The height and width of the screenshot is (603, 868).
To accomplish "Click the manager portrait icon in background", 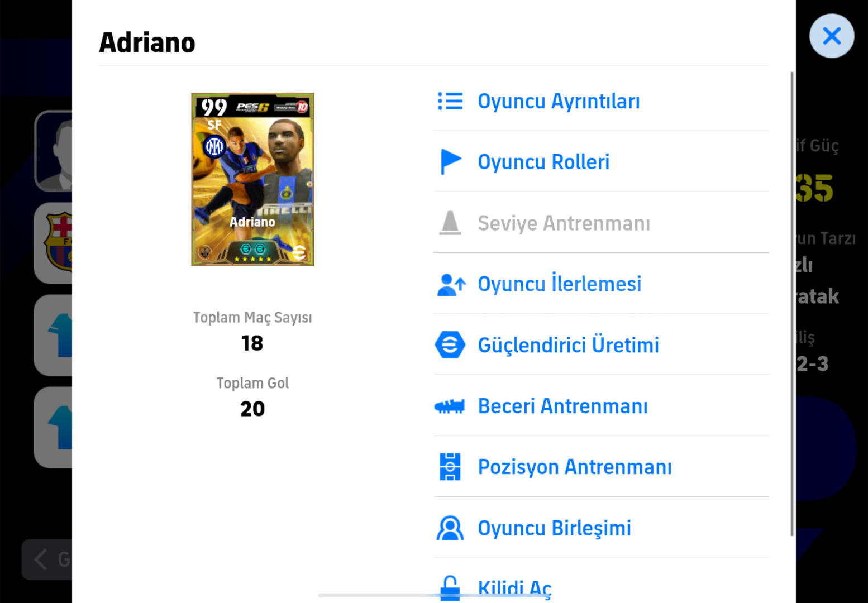I will 54,151.
